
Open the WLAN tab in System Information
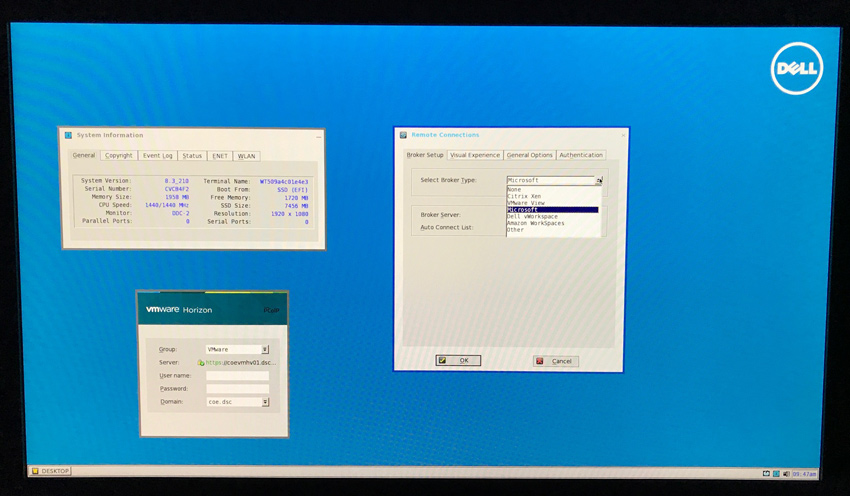(x=246, y=156)
